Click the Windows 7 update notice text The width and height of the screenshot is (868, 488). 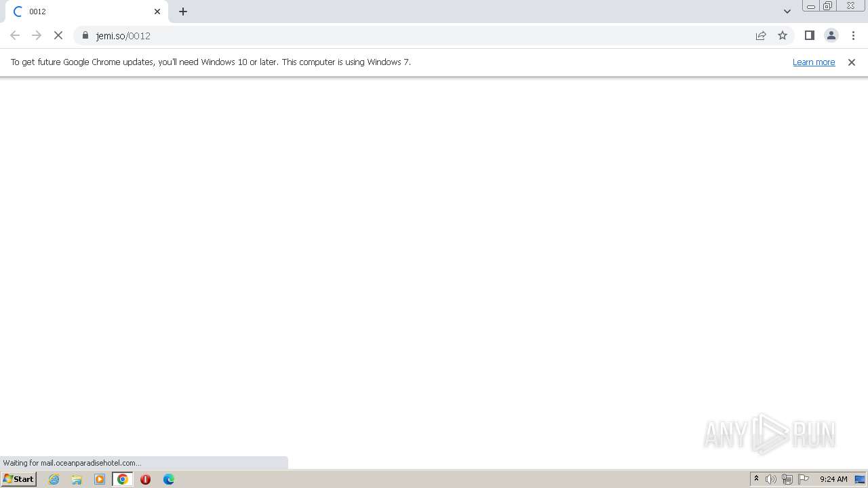211,62
